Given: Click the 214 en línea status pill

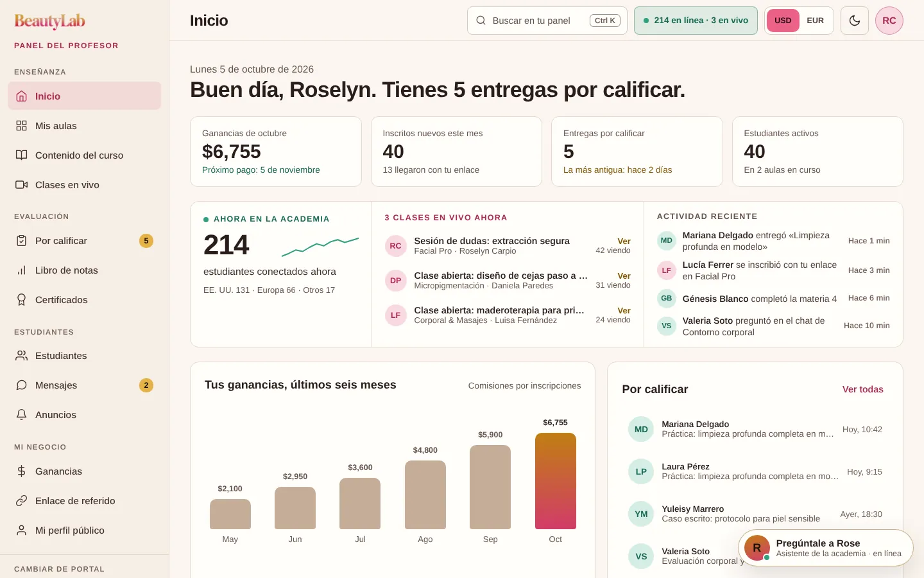Looking at the screenshot, I should (696, 21).
